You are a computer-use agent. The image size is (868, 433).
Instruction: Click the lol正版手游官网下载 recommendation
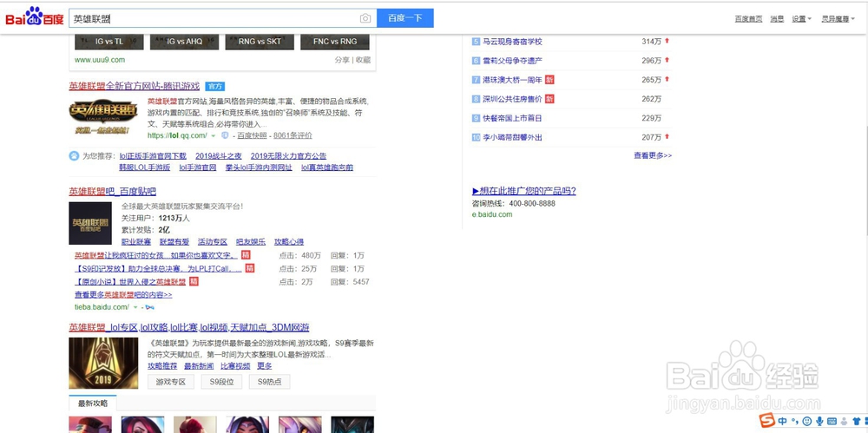153,156
